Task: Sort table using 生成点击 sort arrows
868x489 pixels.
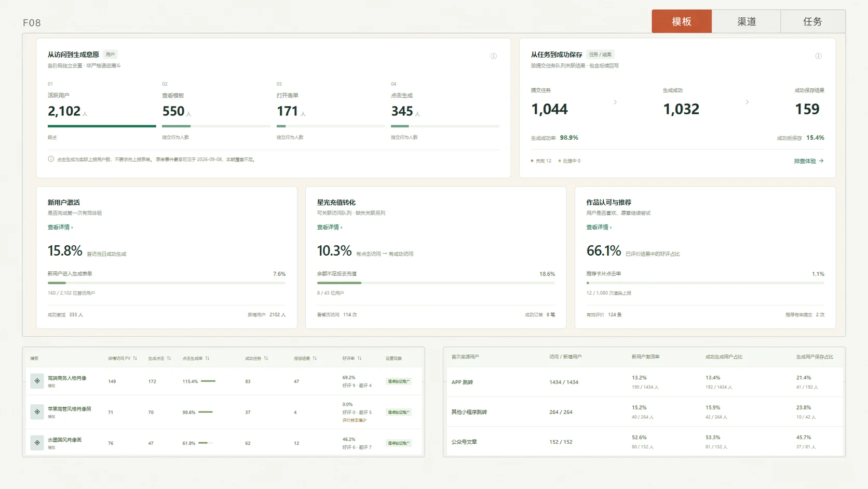Action: point(169,358)
